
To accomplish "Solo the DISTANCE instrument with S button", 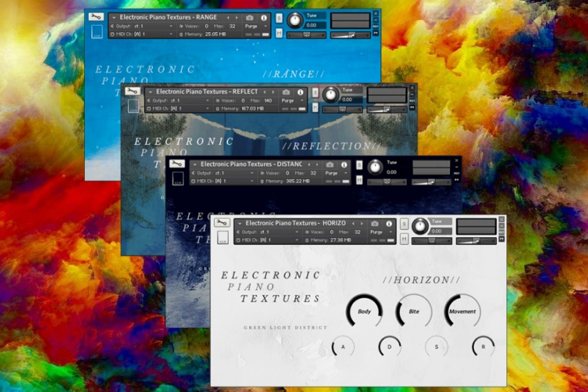I will 359,165.
